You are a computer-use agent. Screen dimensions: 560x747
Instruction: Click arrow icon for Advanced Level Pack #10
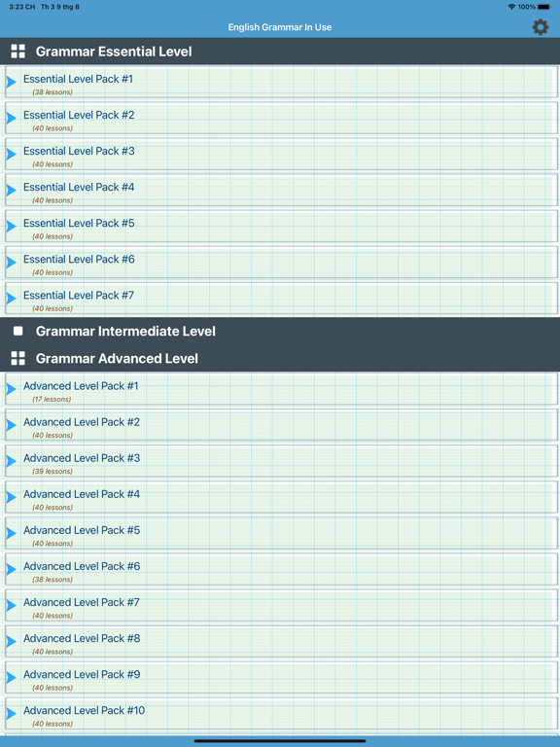11,713
